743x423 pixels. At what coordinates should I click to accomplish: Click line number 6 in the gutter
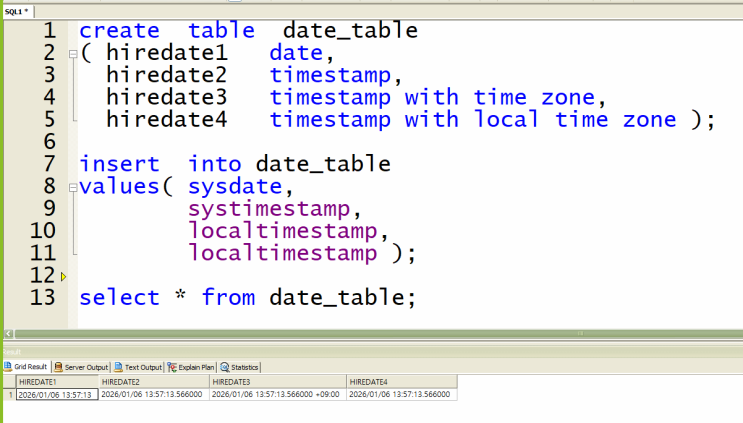coord(49,142)
